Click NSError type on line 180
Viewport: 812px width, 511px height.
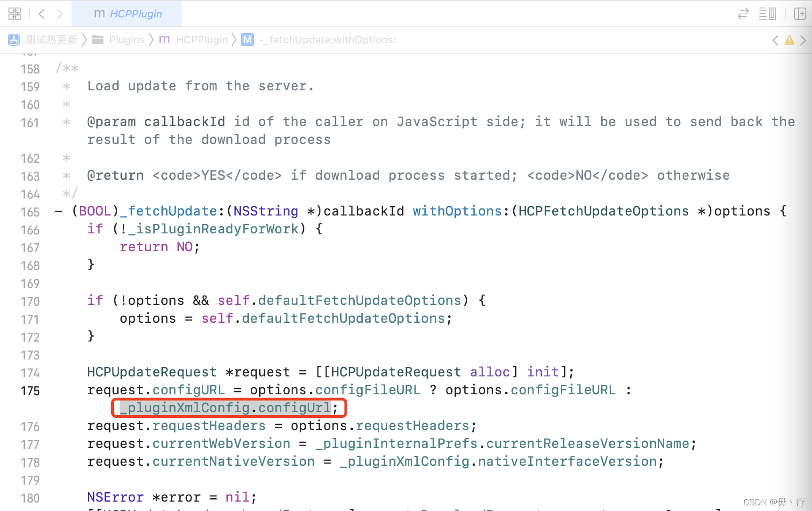(115, 497)
